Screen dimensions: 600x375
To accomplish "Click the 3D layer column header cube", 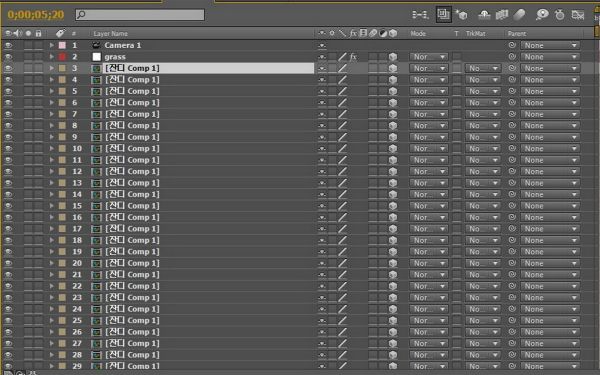I will coord(393,34).
